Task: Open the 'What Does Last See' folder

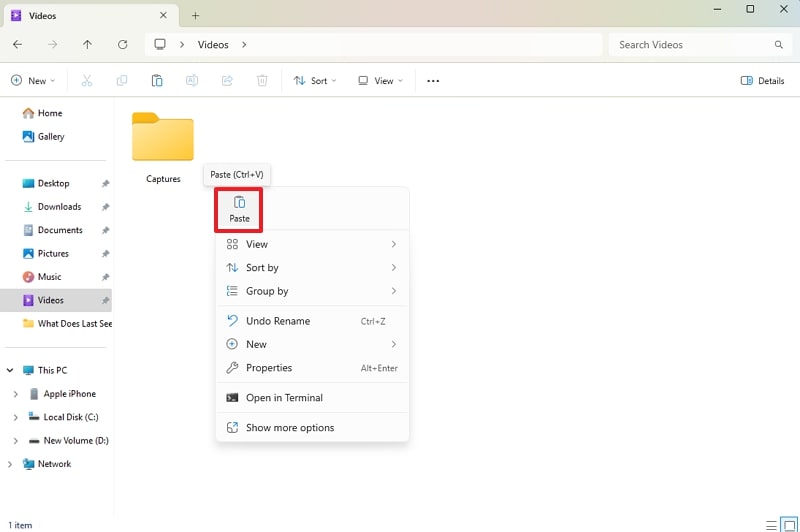Action: 67,324
